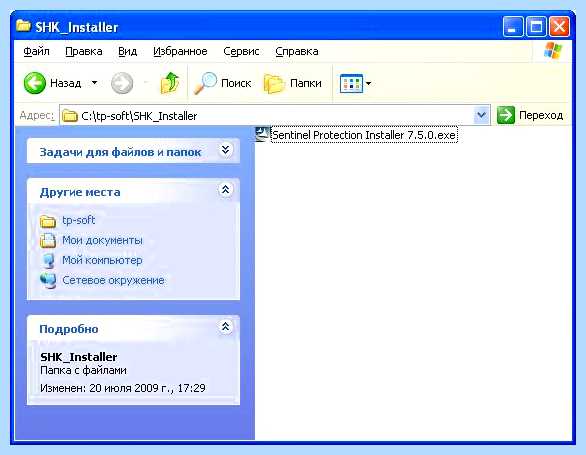Go up one folder level icon

(170, 83)
